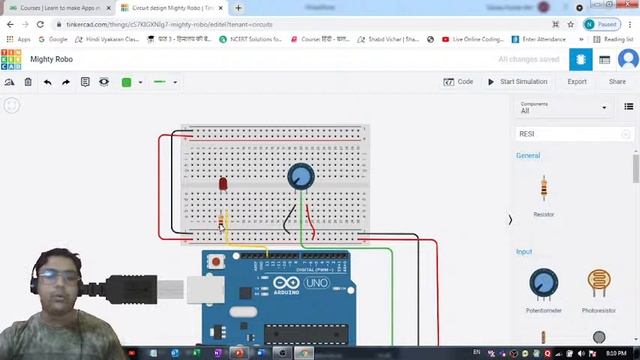
Task: Open the wire color dropdown arrow
Action: pyautogui.click(x=140, y=82)
